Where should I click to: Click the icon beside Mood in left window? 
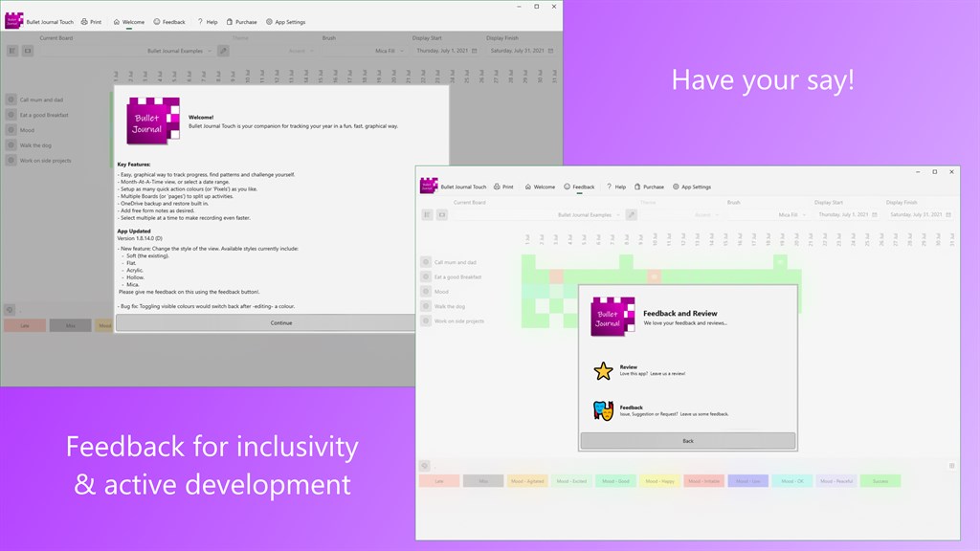[11, 130]
